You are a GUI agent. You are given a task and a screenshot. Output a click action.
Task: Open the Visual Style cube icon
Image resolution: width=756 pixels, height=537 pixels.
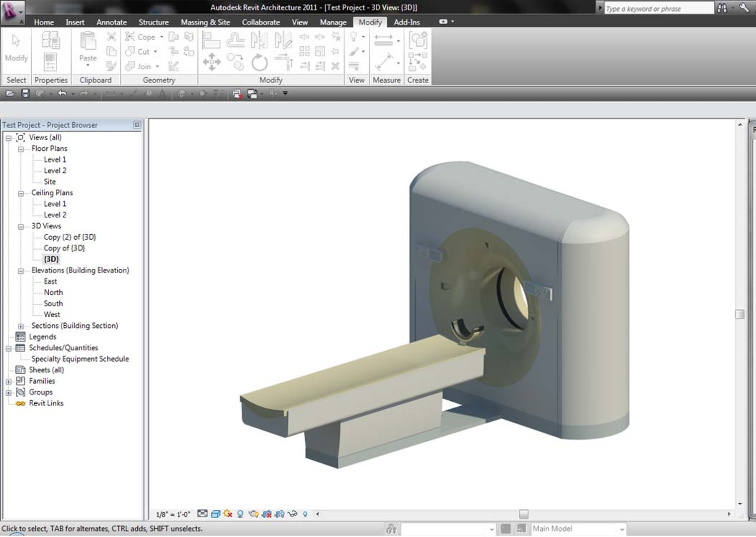click(x=215, y=514)
